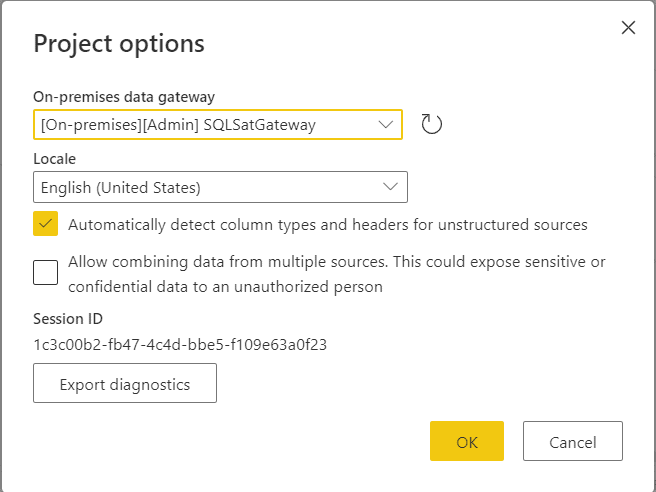This screenshot has width=656, height=492.
Task: Select the English (United States) locale field
Action: click(220, 187)
